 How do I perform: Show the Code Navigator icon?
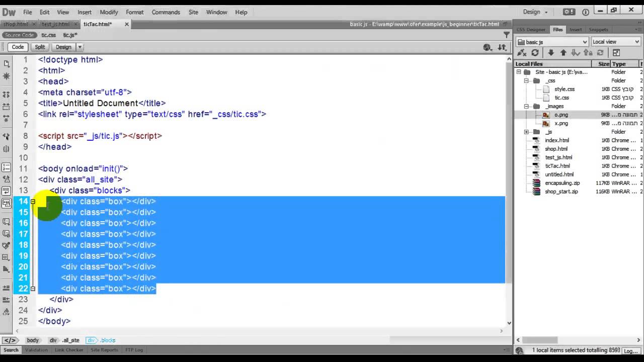(x=7, y=76)
